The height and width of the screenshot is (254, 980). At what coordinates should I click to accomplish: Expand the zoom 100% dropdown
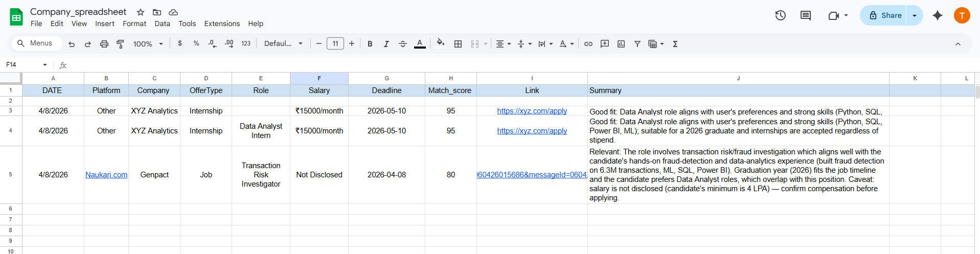point(148,44)
